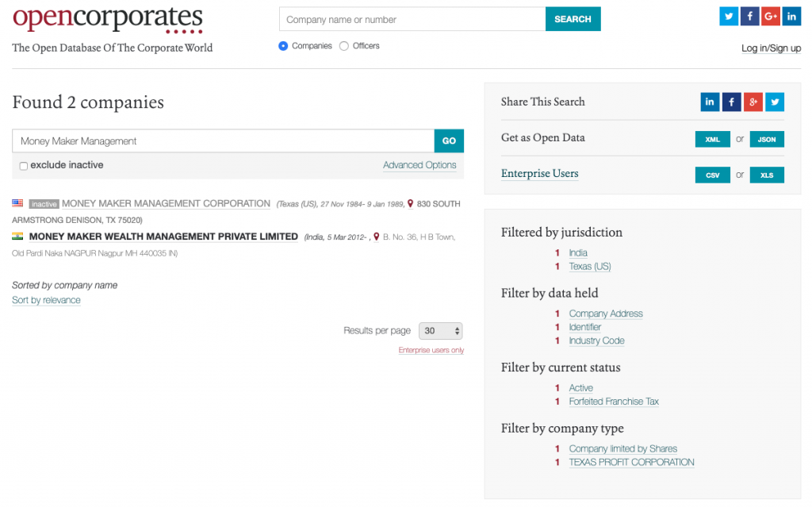Viewport: 812px width, 508px height.
Task: Share this search on LinkedIn
Action: [710, 102]
